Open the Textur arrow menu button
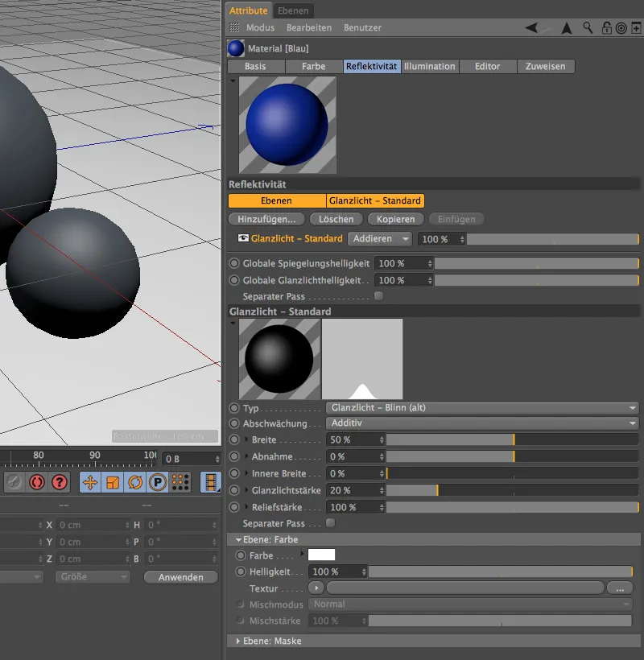The height and width of the screenshot is (660, 644). [x=316, y=588]
